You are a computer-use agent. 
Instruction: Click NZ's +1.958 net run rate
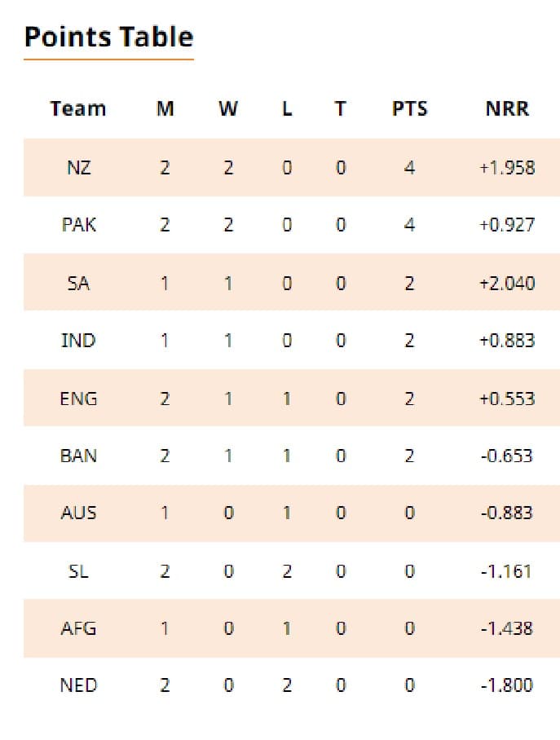click(x=507, y=168)
